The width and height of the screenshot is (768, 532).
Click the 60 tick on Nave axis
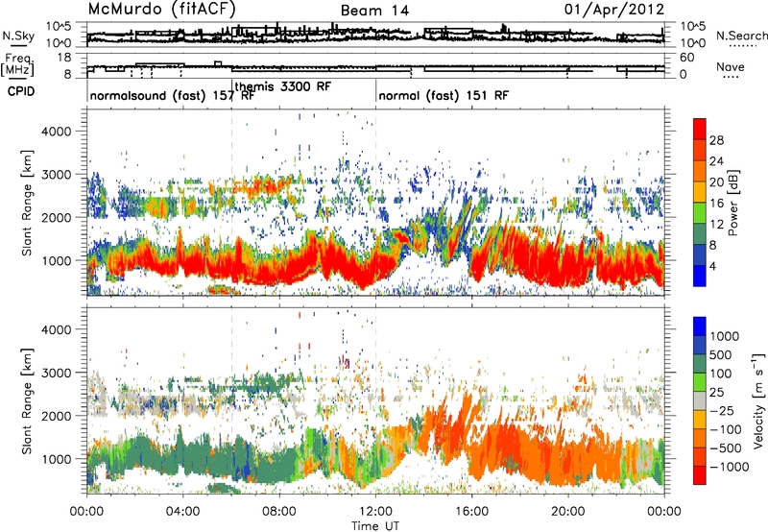pos(687,58)
